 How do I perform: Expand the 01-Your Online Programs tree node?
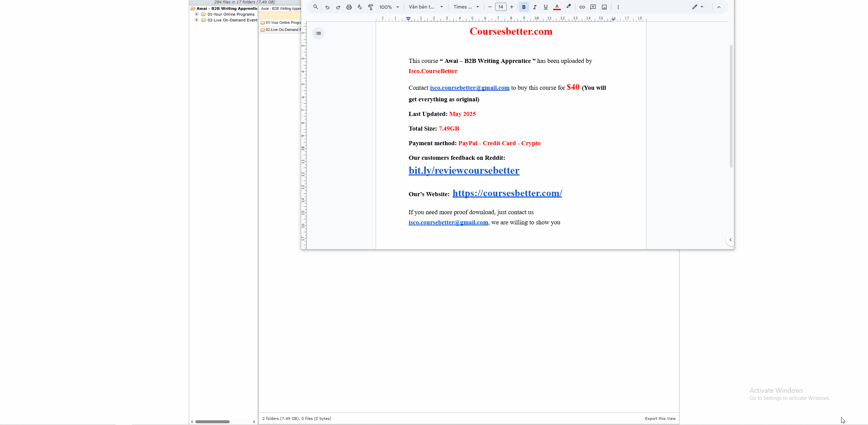pos(196,14)
